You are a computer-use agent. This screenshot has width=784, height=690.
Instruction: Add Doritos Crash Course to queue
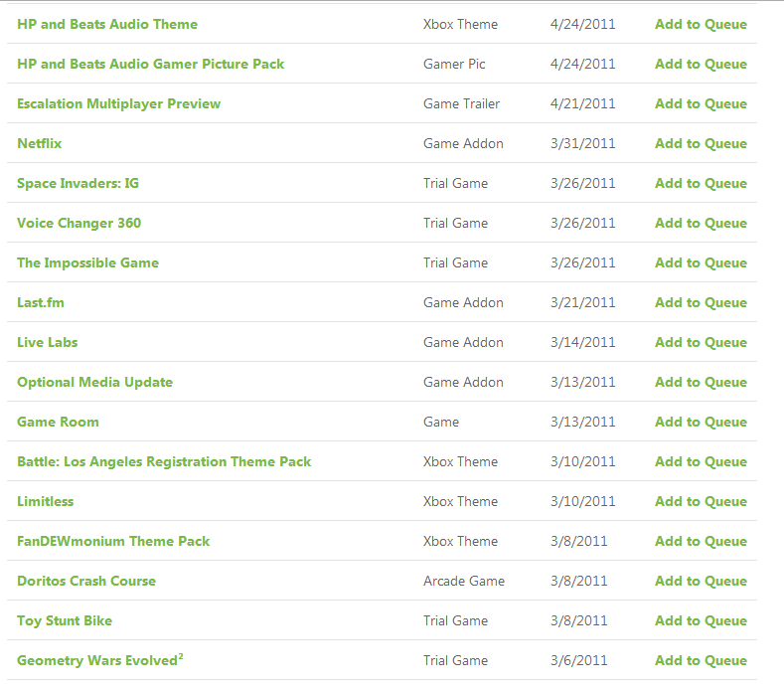point(701,581)
